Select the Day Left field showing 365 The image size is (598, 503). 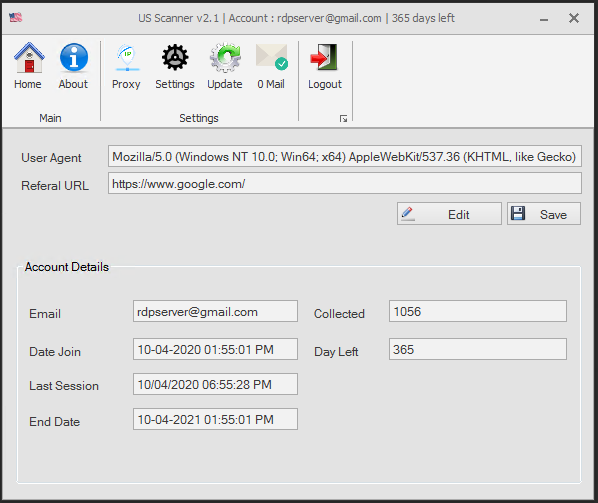(477, 349)
